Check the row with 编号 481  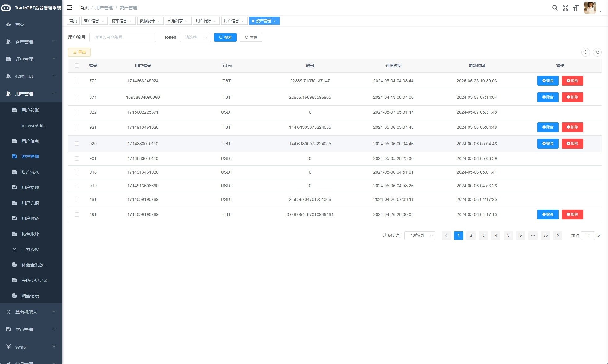(77, 199)
